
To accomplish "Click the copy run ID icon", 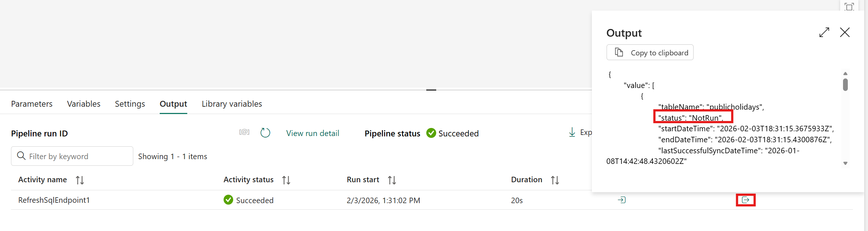I will coord(244,132).
